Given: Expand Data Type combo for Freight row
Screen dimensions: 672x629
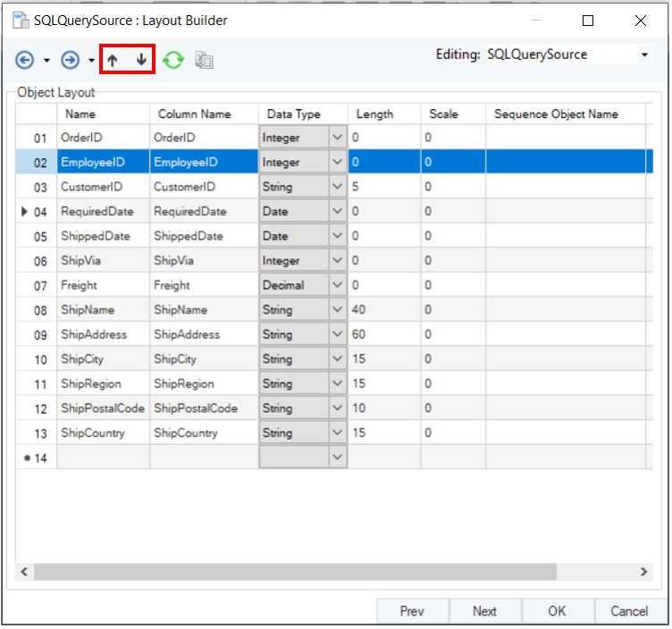Looking at the screenshot, I should (337, 285).
